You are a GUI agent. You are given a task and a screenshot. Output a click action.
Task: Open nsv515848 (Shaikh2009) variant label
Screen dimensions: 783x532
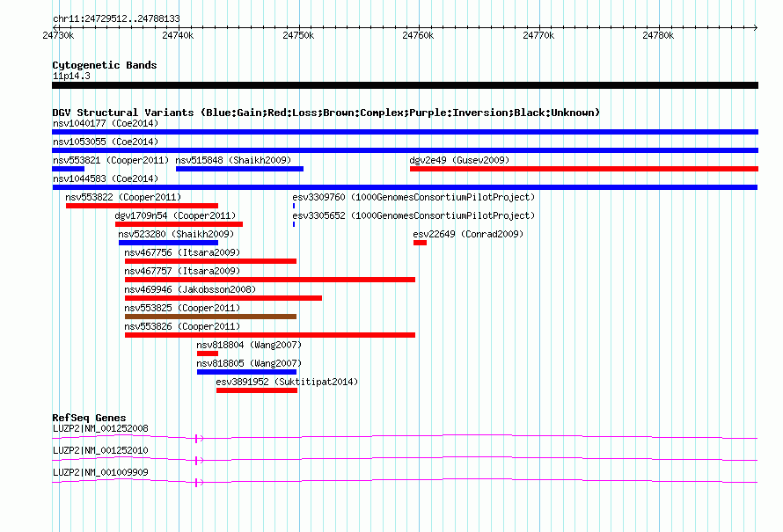tap(233, 160)
